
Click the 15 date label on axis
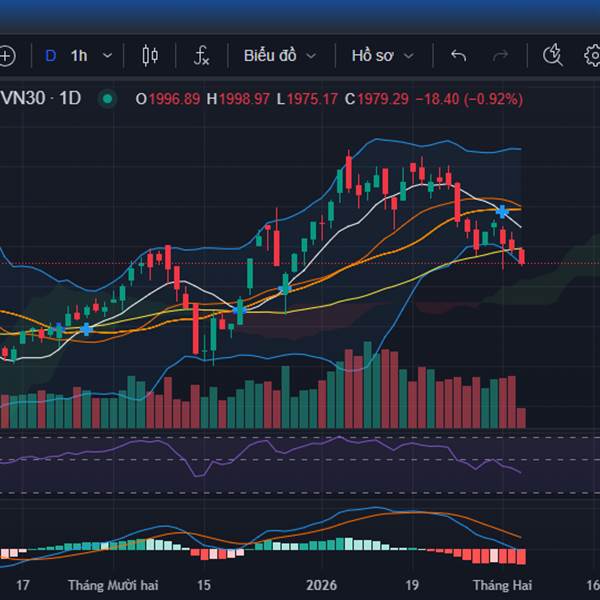[204, 585]
